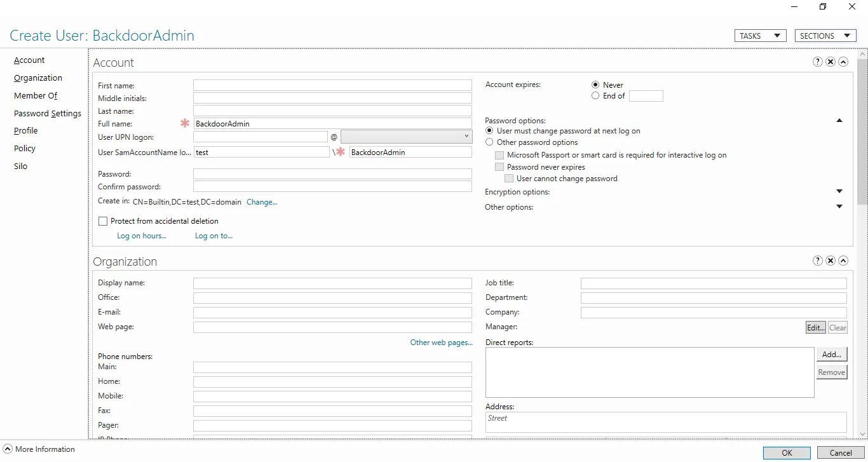Click the Log on hours link
The image size is (868, 462).
142,236
